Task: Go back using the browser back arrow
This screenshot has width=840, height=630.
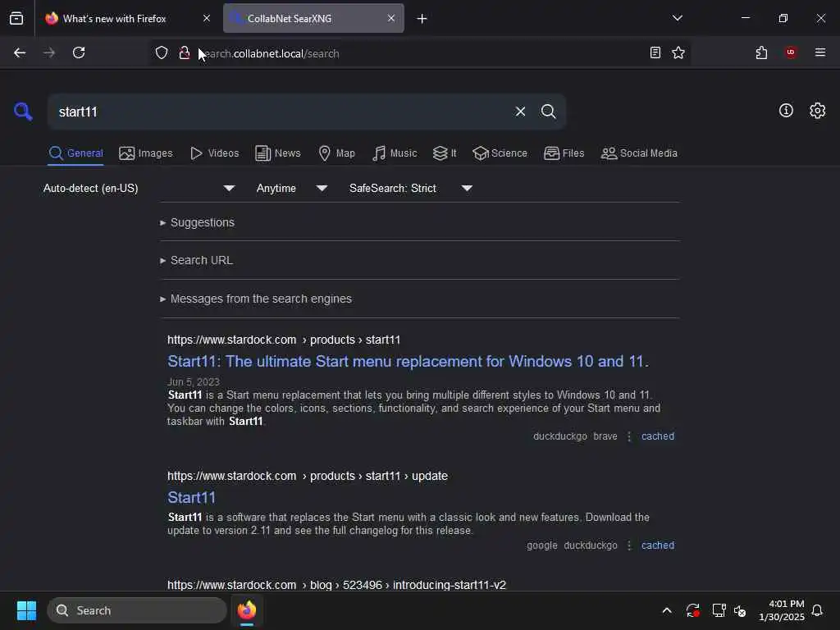Action: pyautogui.click(x=20, y=52)
